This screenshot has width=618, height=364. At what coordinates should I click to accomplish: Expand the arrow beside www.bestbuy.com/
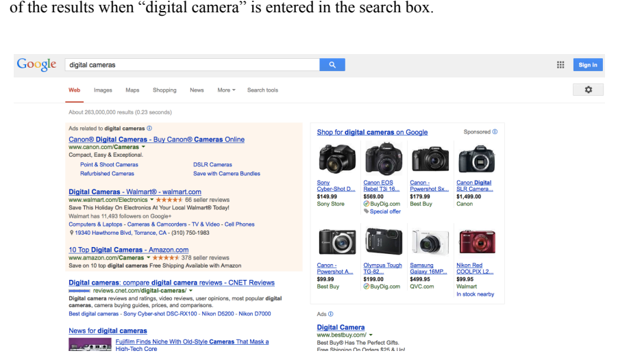pyautogui.click(x=371, y=335)
